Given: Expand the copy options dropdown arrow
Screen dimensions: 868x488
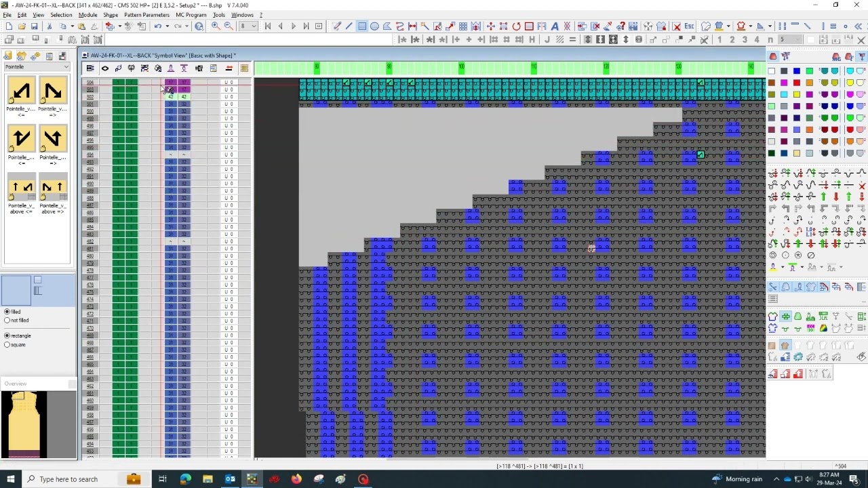Looking at the screenshot, I should (x=71, y=26).
